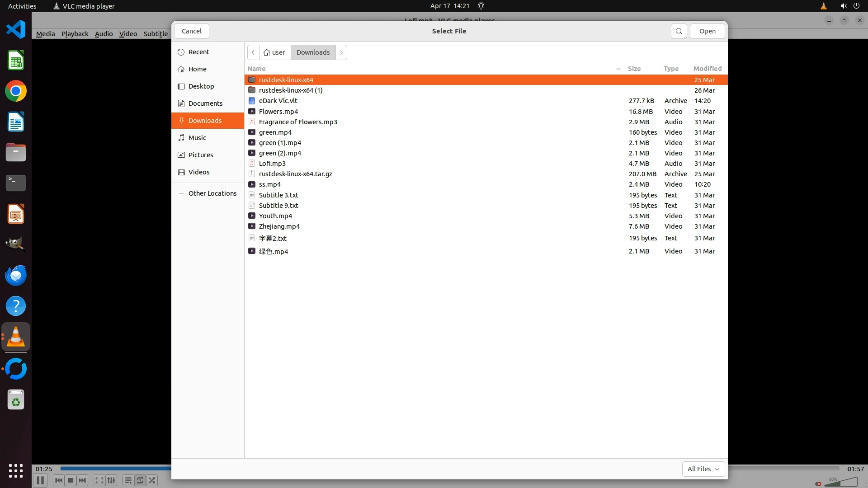Toggle loop repeat mode button

[x=140, y=480]
